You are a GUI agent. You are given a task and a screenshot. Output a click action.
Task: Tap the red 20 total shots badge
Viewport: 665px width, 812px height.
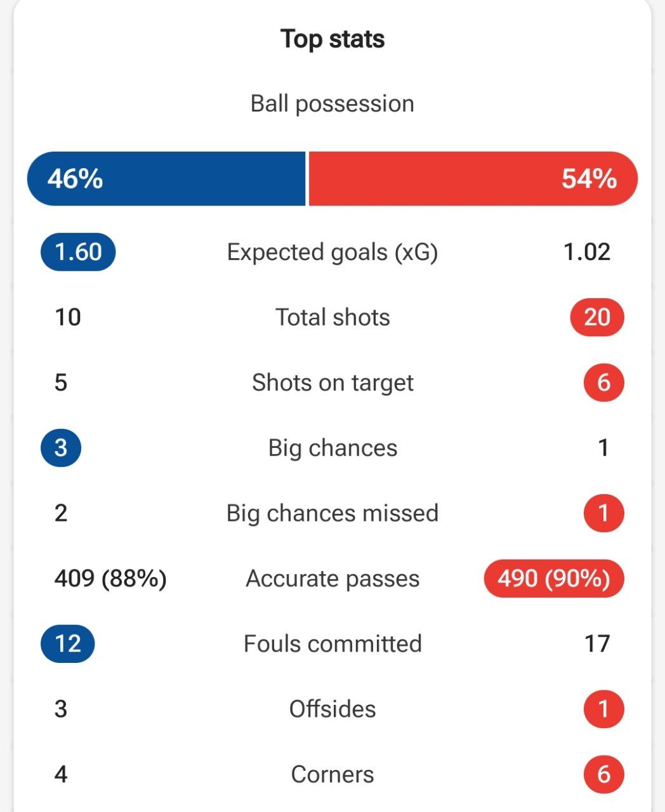[x=597, y=317]
